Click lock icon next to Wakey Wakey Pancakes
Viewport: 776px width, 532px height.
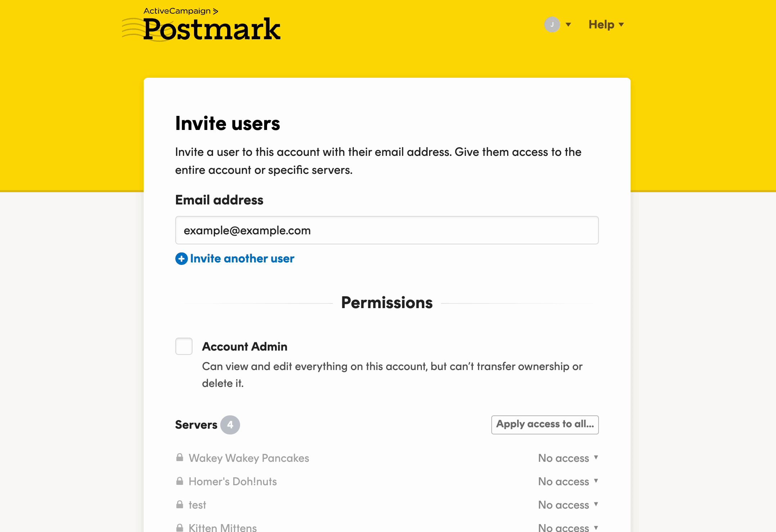coord(180,457)
